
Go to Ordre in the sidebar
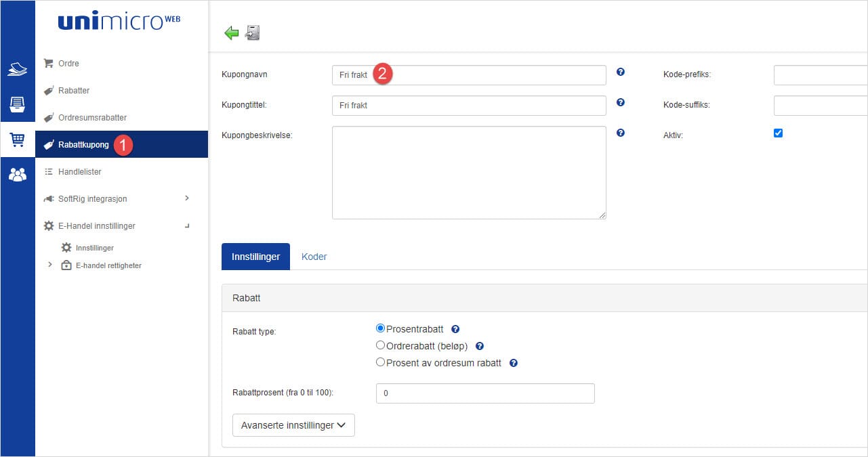[x=68, y=64]
